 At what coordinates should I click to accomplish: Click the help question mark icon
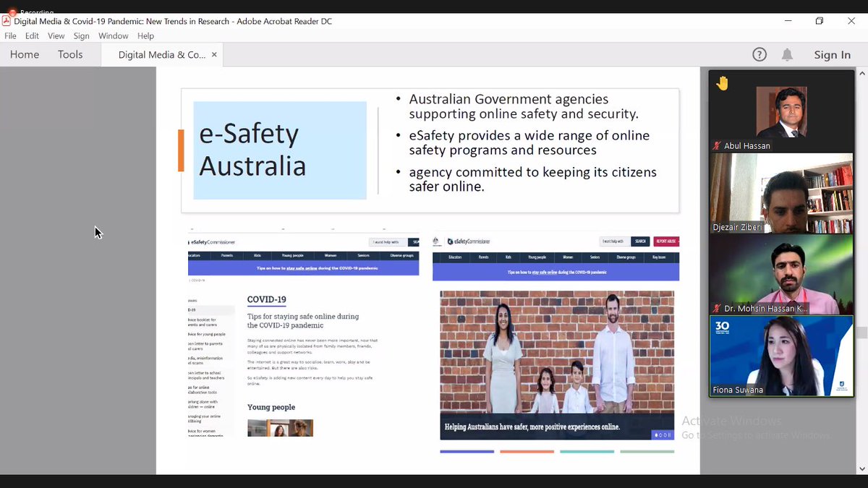point(759,54)
